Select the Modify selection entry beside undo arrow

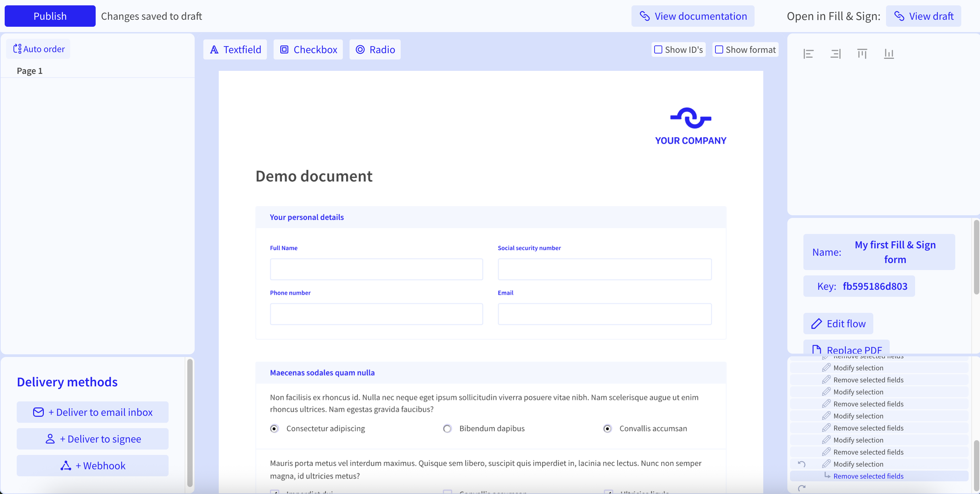879,464
